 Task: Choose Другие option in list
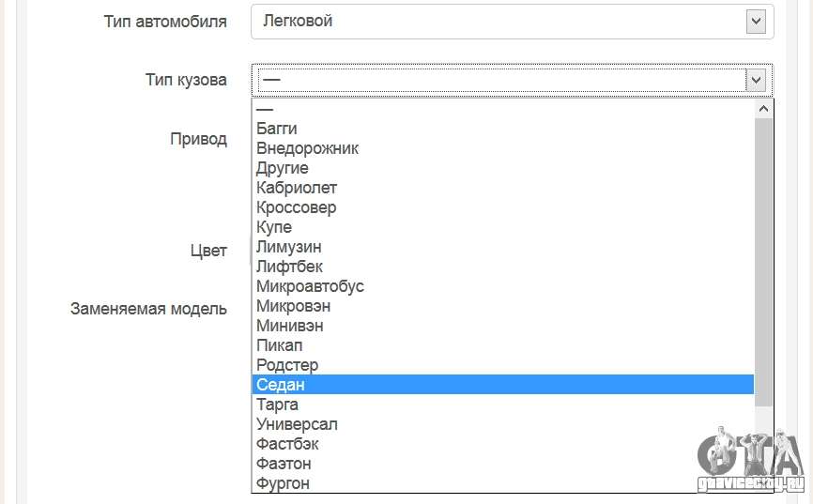point(502,168)
